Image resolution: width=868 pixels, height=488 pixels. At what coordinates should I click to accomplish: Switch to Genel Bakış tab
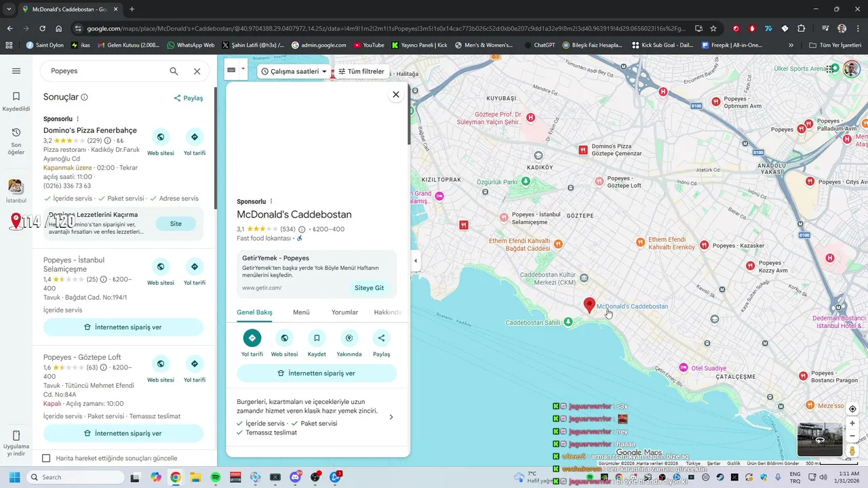point(254,312)
